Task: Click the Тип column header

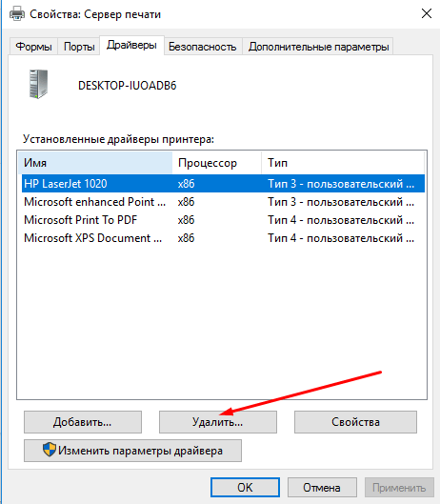Action: (x=343, y=163)
